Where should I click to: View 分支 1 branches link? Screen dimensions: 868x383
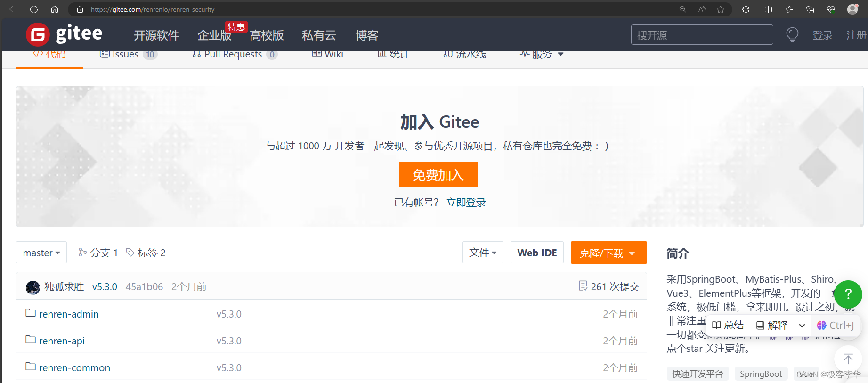pyautogui.click(x=98, y=253)
